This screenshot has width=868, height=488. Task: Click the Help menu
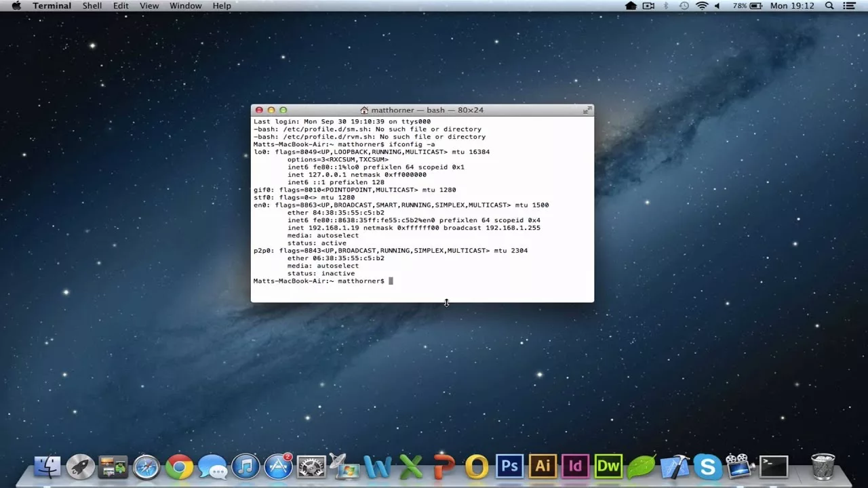click(x=222, y=5)
